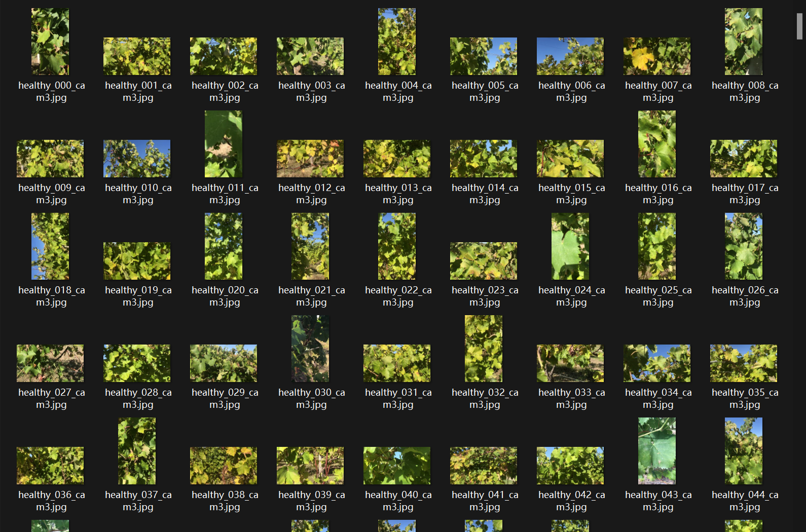The image size is (806, 532).
Task: Click the healthy_028_cam3.jpg filename label
Action: point(138,399)
